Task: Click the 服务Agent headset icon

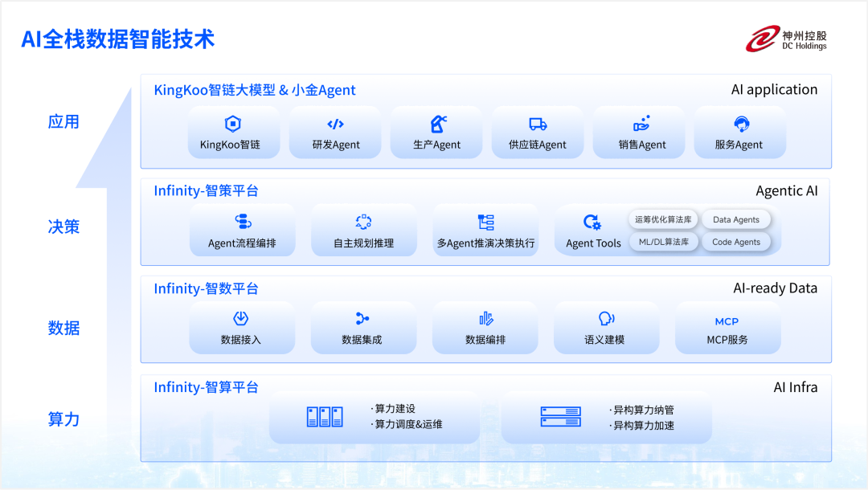Action: [741, 124]
